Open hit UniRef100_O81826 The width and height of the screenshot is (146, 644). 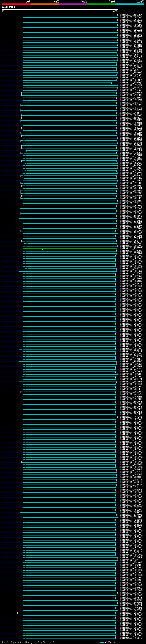[131, 32]
